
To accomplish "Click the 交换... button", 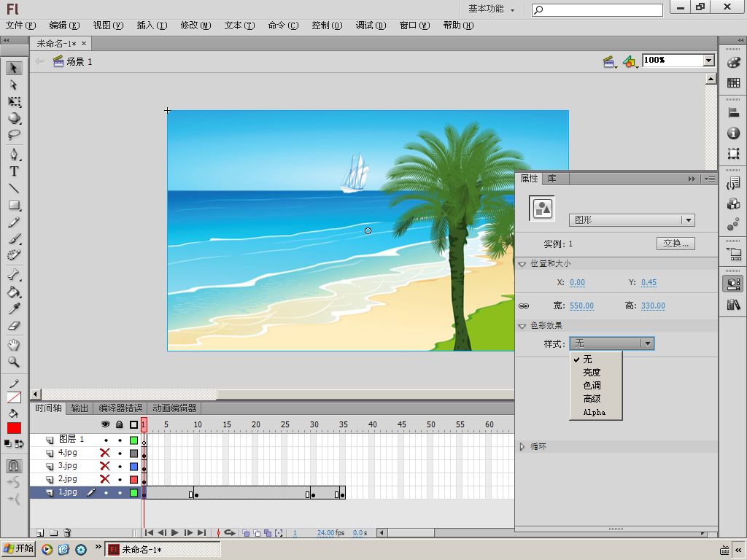I will click(676, 244).
